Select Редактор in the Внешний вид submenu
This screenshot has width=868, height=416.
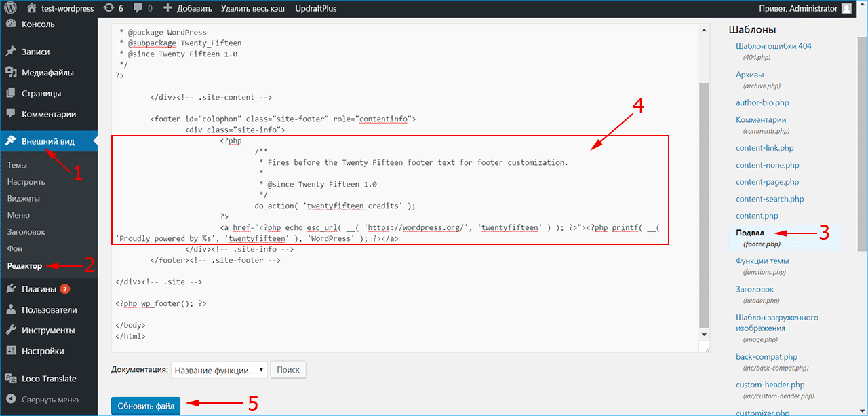tap(24, 265)
